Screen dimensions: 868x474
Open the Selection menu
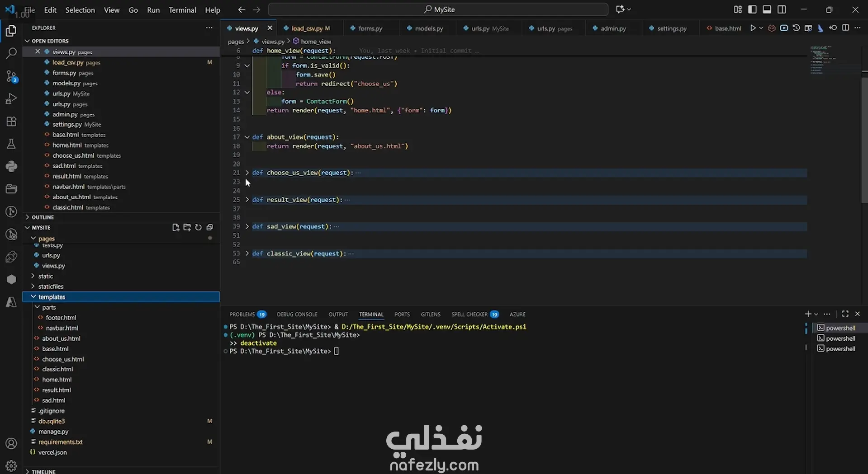(x=80, y=9)
